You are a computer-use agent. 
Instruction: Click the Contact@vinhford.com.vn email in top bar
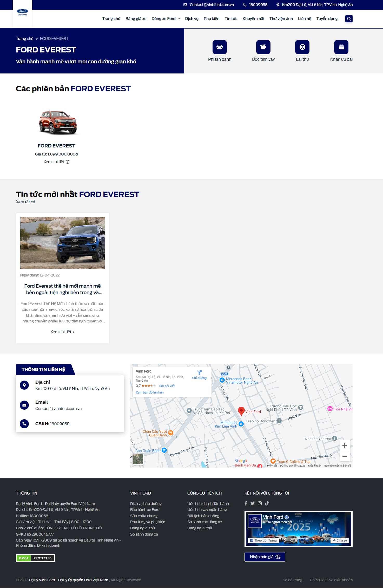(212, 5)
